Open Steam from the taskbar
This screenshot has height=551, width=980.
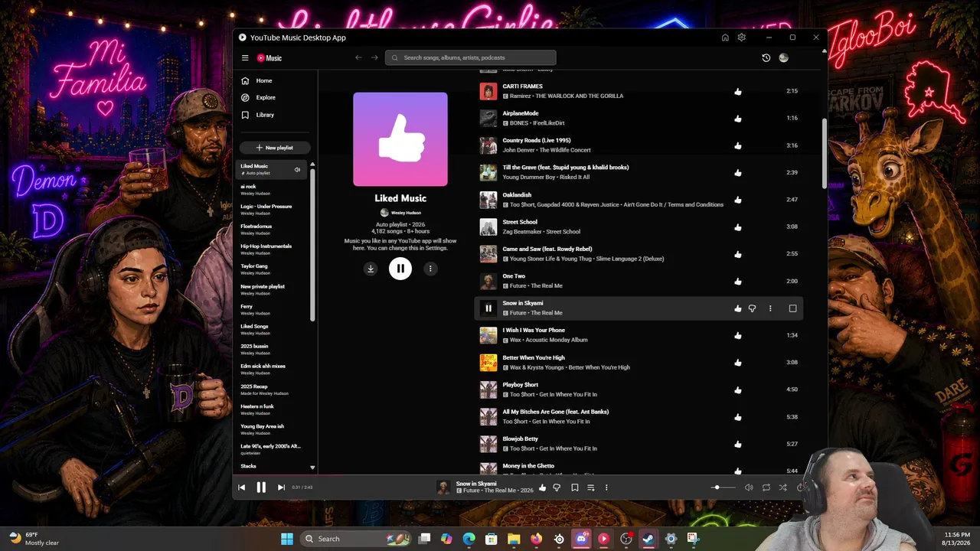tap(648, 539)
